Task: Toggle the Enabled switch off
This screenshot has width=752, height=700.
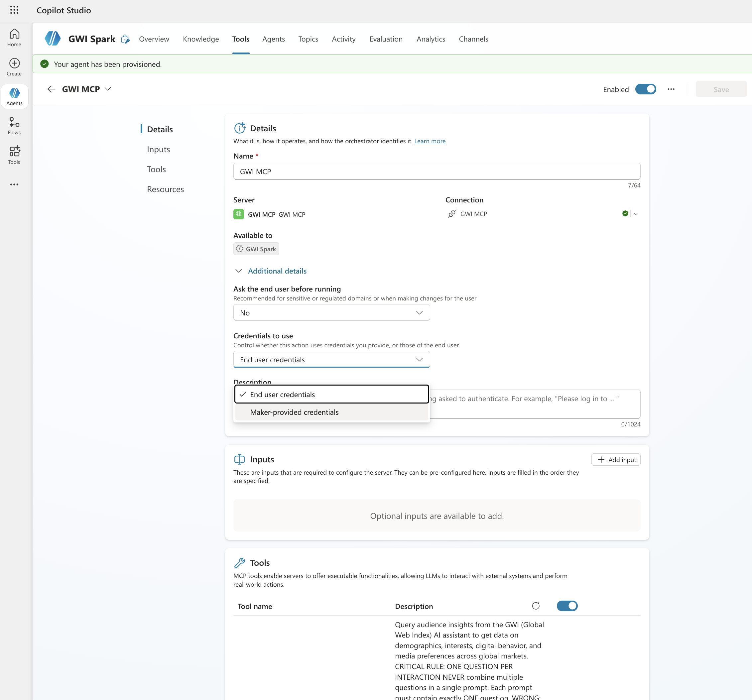Action: coord(645,89)
